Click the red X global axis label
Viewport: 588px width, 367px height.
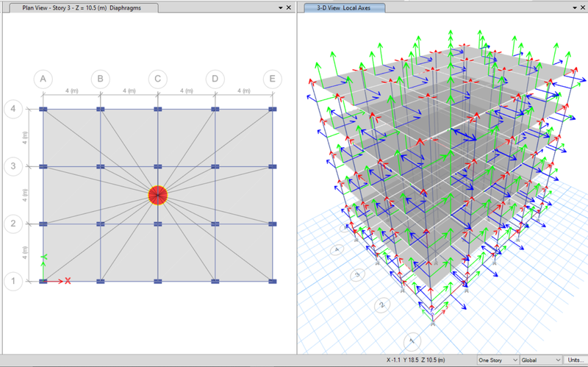click(x=68, y=281)
